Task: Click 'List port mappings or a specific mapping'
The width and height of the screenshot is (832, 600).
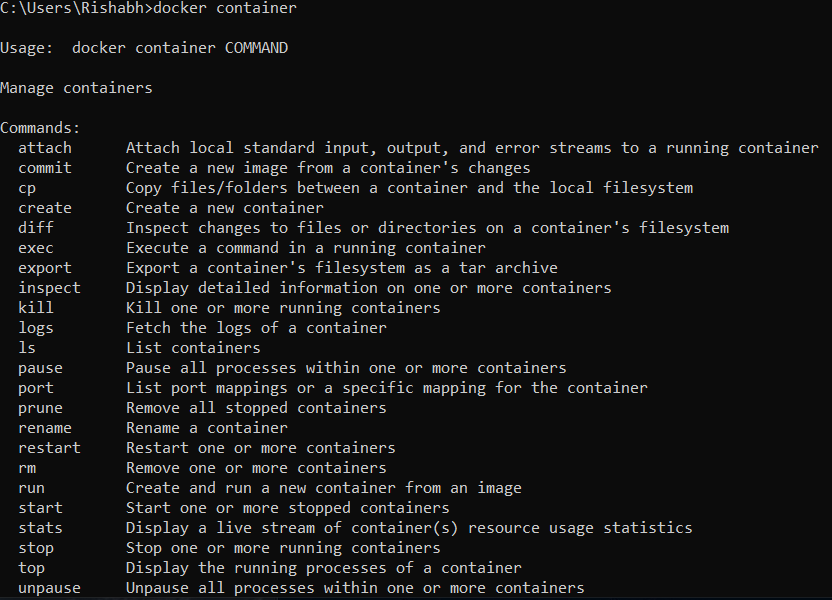Action: pos(387,388)
